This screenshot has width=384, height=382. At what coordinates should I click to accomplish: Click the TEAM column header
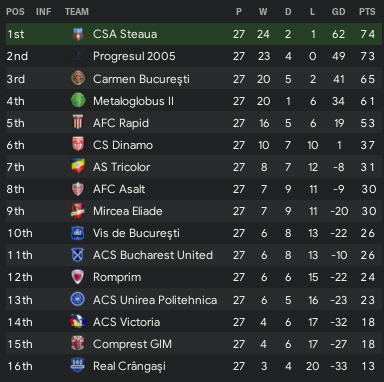(77, 12)
